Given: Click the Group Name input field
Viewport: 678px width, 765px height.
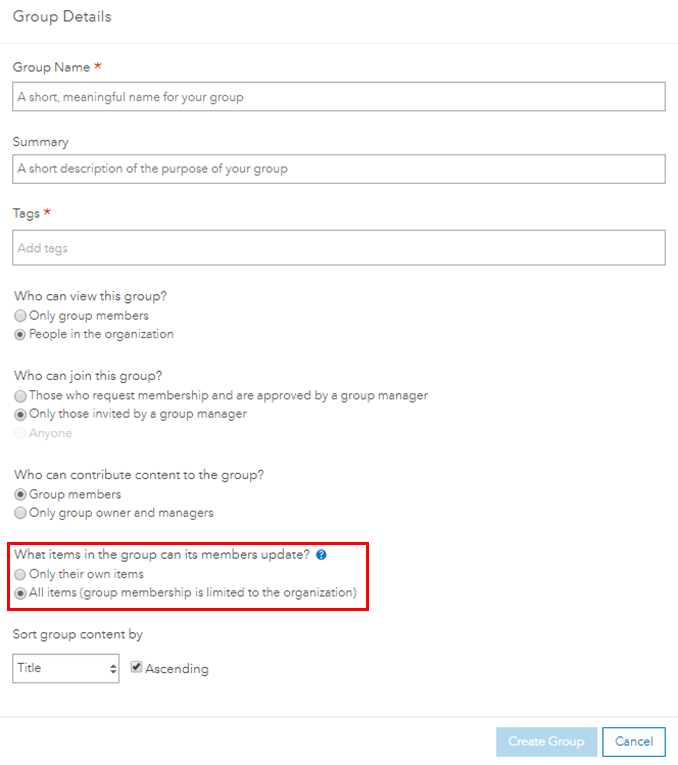Looking at the screenshot, I should (x=339, y=97).
